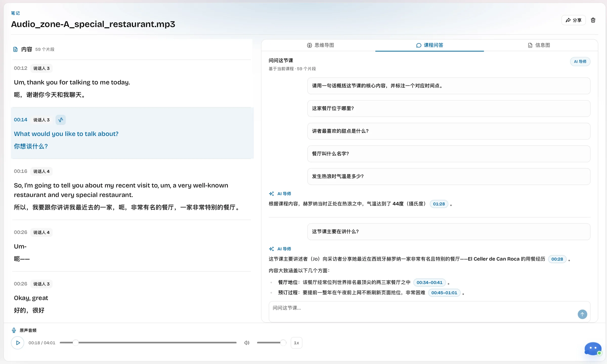Click 59 个片段 label beside 内容
This screenshot has width=607, height=364.
pos(45,49)
